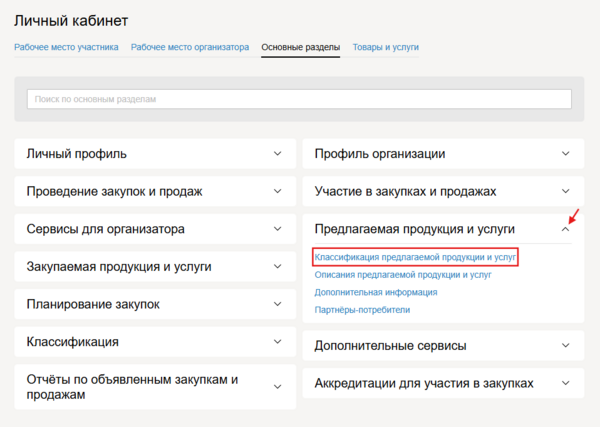Click the Профиль организации section title

pyautogui.click(x=380, y=154)
